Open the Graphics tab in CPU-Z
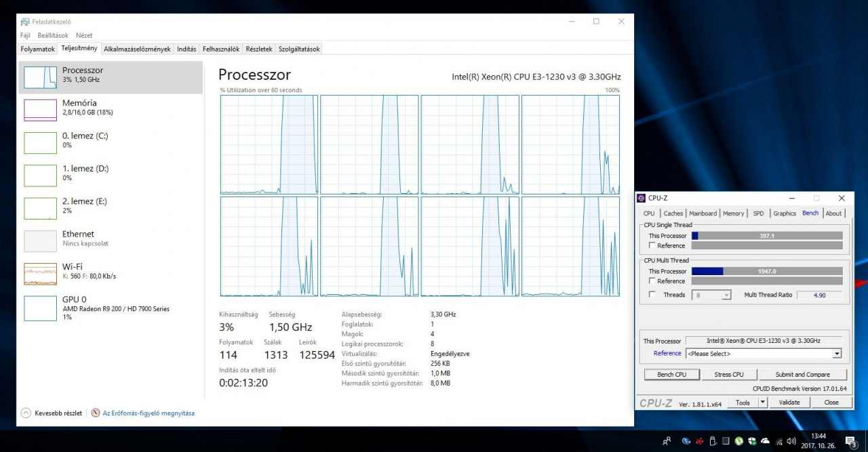This screenshot has width=868, height=452. coord(785,213)
